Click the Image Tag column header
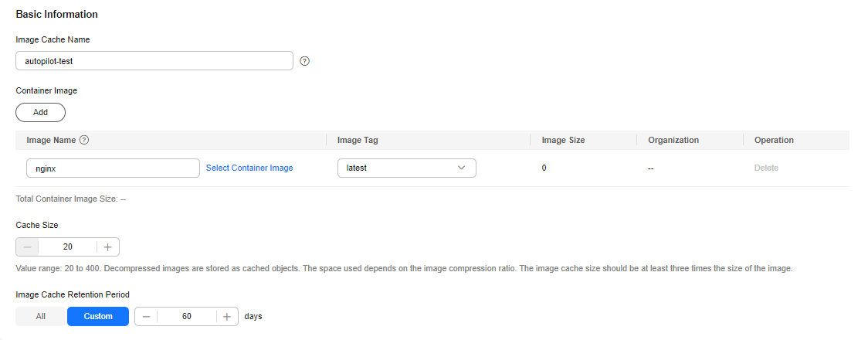 click(x=358, y=140)
